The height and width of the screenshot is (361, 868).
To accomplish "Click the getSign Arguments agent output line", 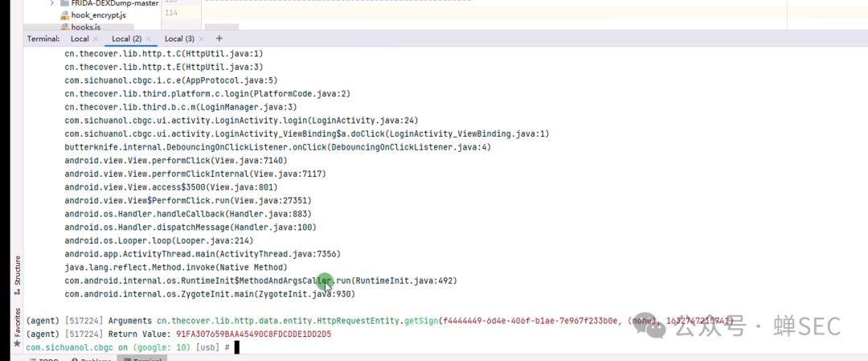I will click(x=379, y=321).
